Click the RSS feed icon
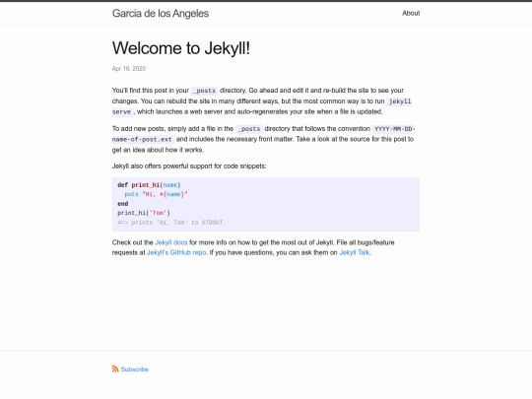The image size is (532, 399). tap(115, 368)
